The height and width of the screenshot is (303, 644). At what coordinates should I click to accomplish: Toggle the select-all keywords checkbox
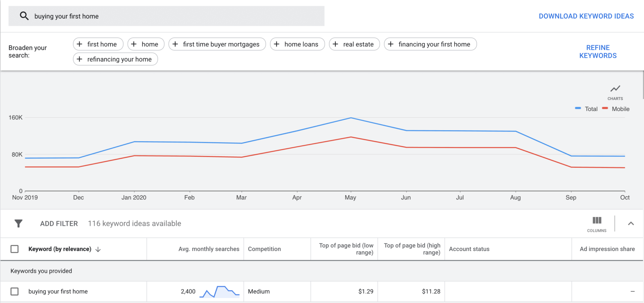14,249
